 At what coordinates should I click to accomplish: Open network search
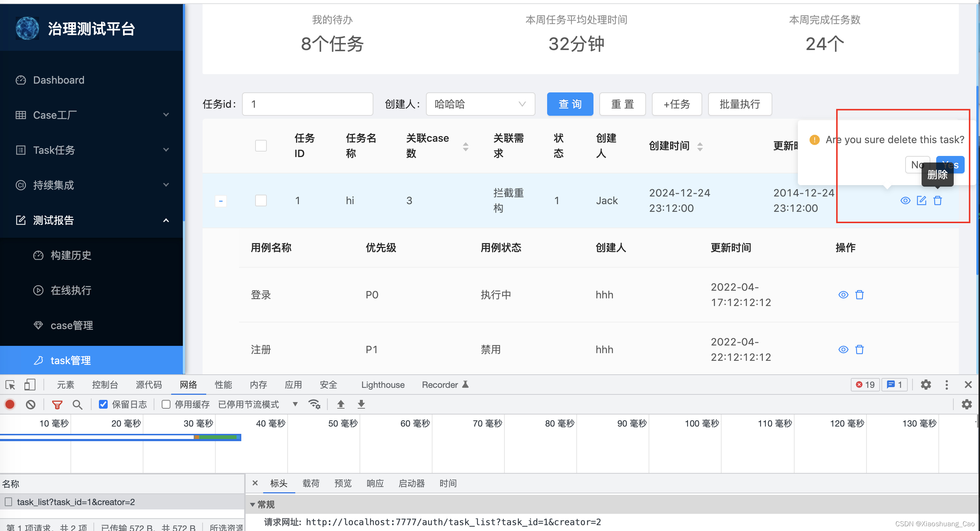tap(78, 404)
